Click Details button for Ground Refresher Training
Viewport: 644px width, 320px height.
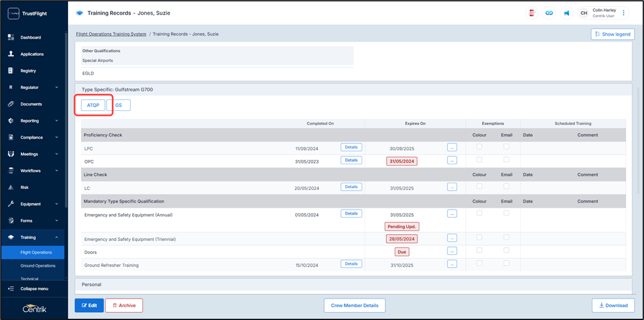point(351,264)
